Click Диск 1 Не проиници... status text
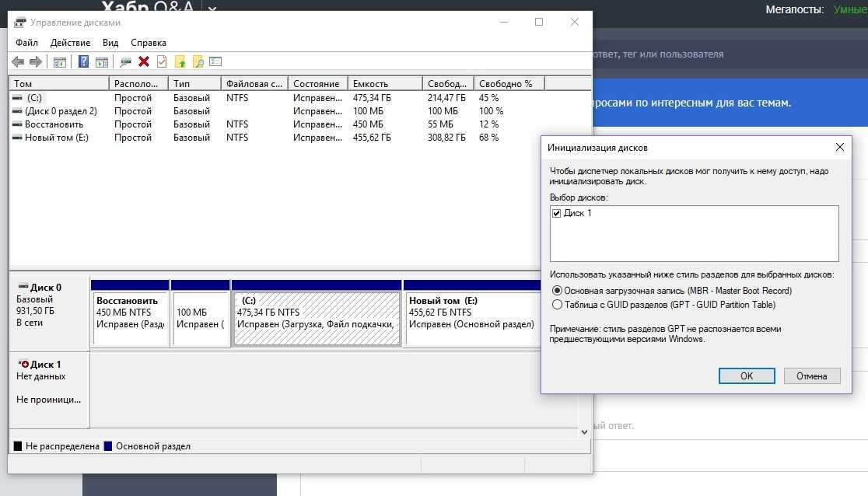 (49, 399)
